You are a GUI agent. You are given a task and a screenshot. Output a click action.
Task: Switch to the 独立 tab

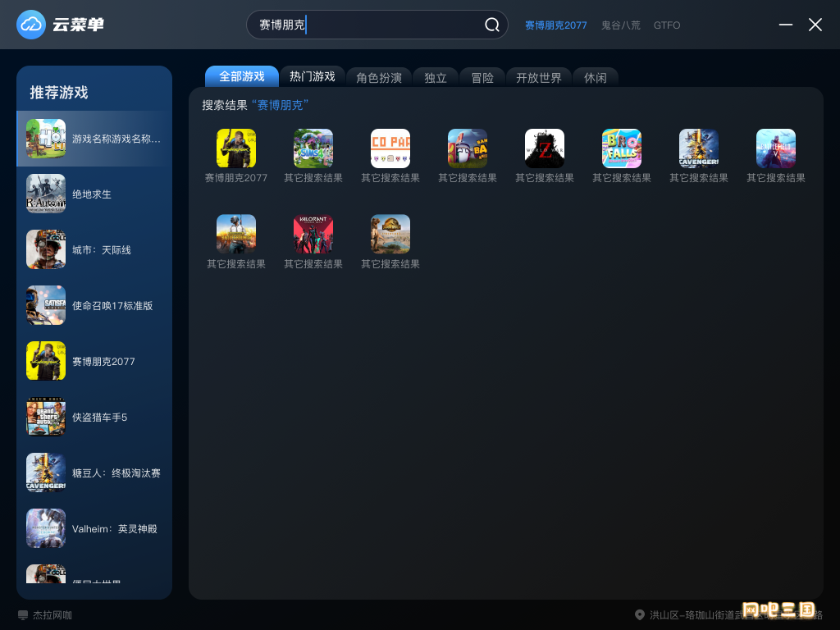(435, 78)
